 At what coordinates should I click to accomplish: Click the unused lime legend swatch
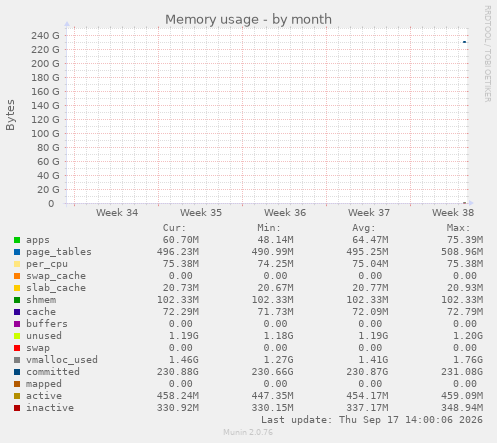coord(17,336)
